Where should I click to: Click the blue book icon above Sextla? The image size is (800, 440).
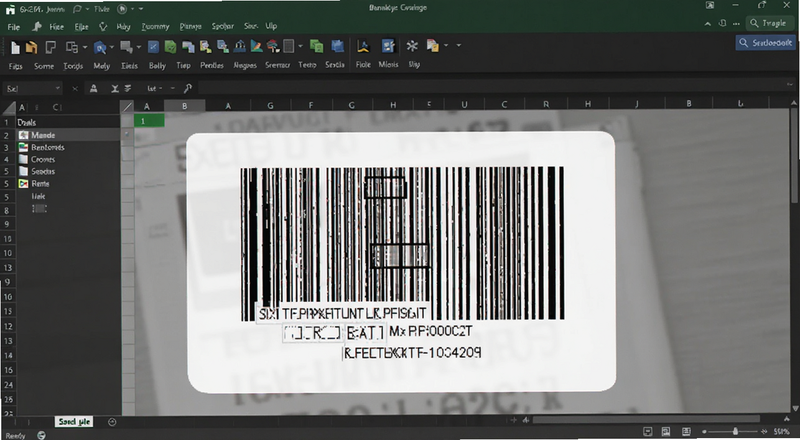337,46
